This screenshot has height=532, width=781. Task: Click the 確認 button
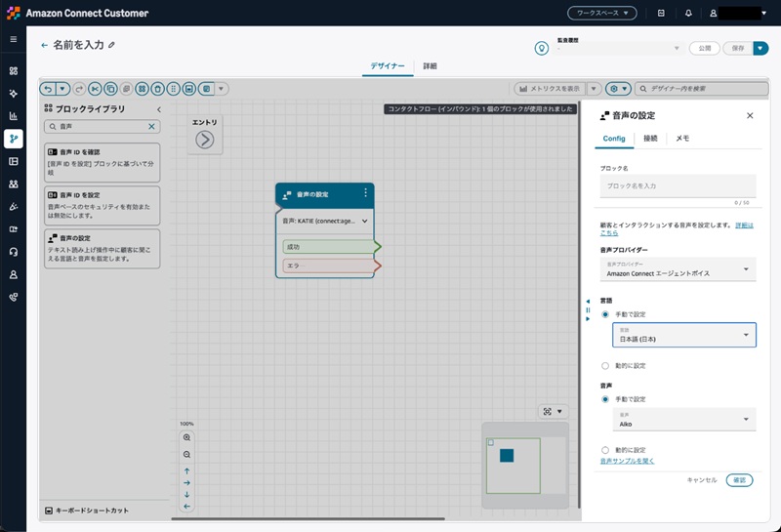tap(739, 480)
